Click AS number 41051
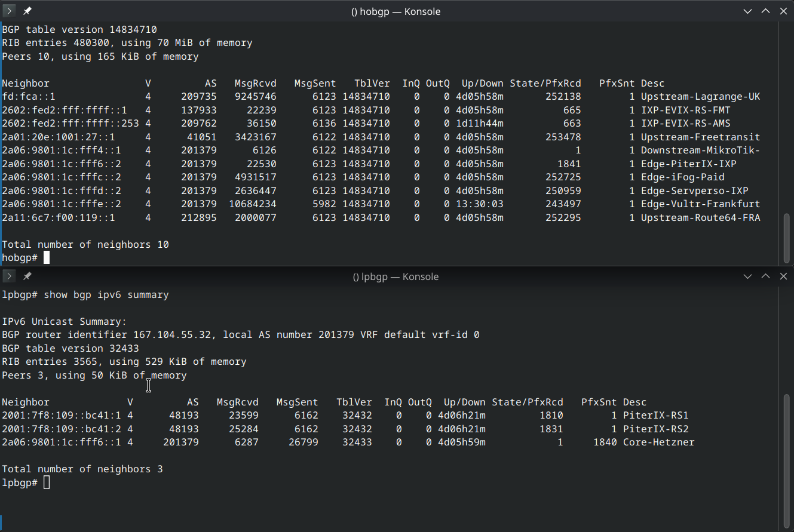This screenshot has height=532, width=794. pos(202,137)
